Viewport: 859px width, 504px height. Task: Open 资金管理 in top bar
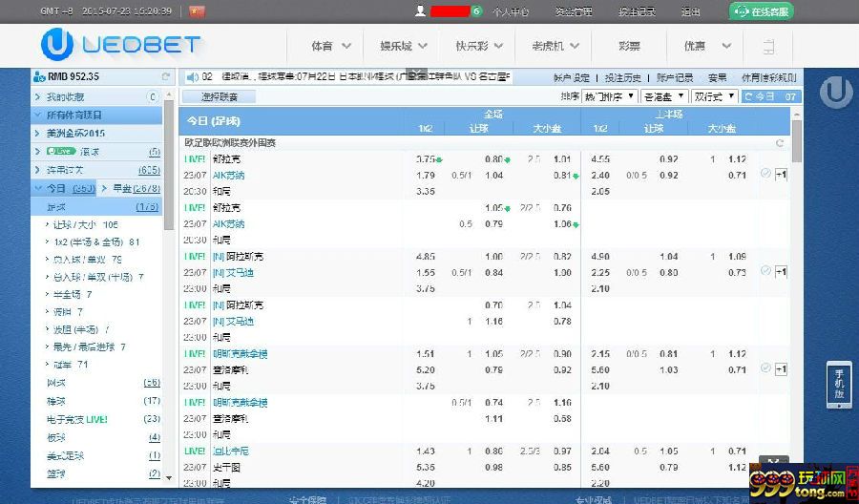tap(574, 11)
